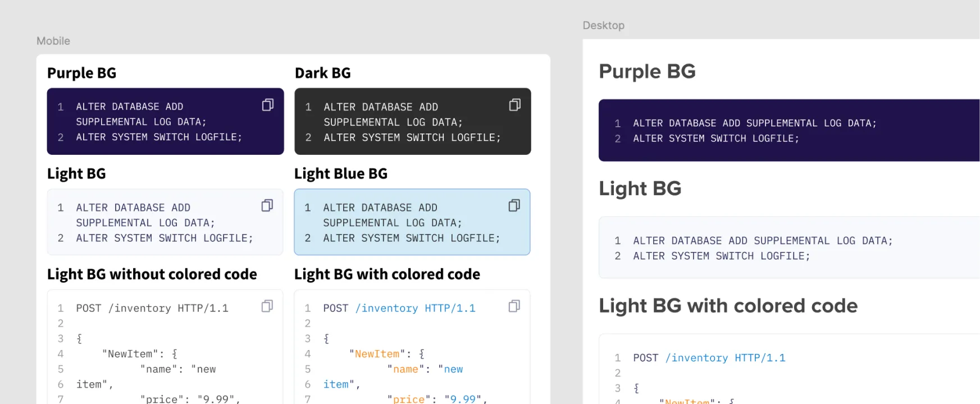Click copy icon under Light BG without colored code

267,306
